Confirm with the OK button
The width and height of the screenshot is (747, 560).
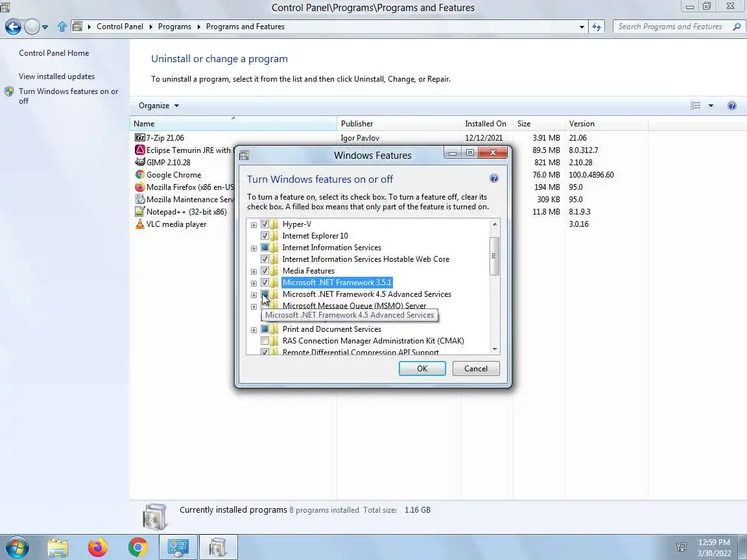pyautogui.click(x=422, y=369)
